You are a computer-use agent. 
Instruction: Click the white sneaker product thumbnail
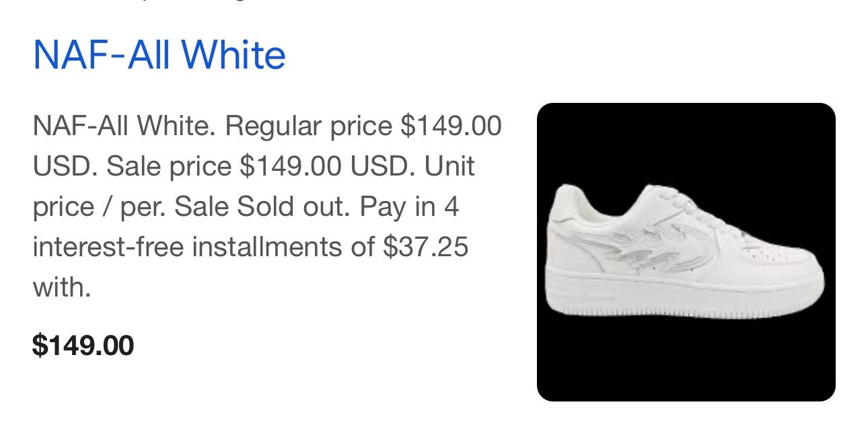686,252
